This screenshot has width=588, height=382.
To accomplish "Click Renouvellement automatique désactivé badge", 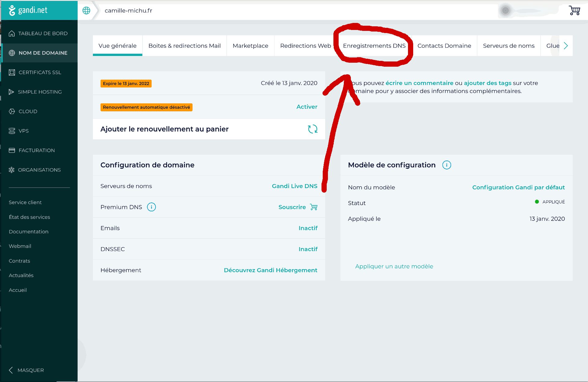I will (146, 107).
